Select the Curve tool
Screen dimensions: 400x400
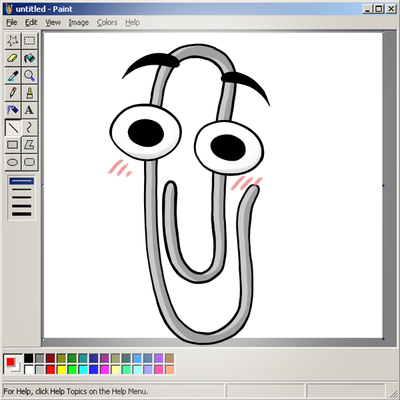click(x=30, y=128)
